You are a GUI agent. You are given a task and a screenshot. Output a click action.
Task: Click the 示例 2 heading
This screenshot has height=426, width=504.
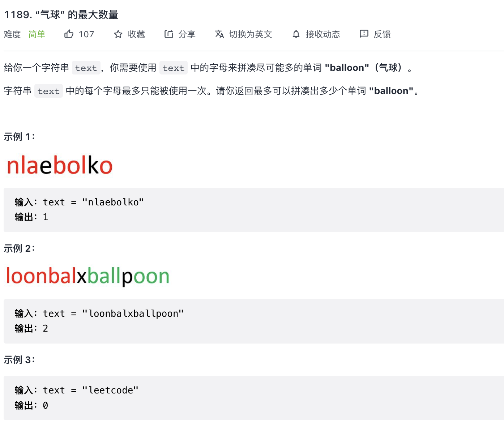click(19, 248)
